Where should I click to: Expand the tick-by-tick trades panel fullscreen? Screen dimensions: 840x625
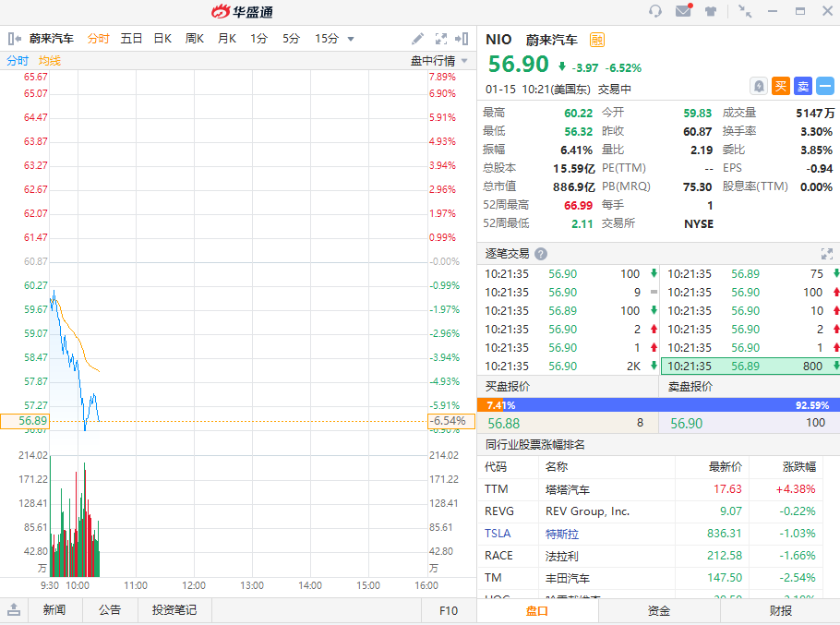pyautogui.click(x=827, y=254)
